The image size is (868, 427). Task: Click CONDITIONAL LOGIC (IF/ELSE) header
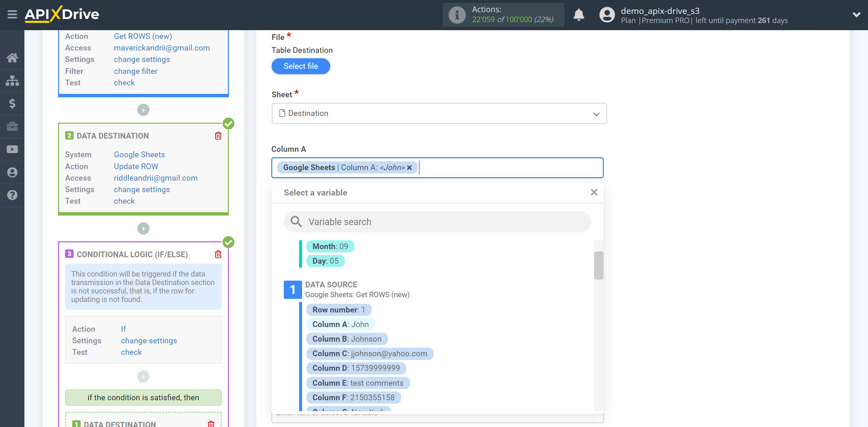point(132,255)
